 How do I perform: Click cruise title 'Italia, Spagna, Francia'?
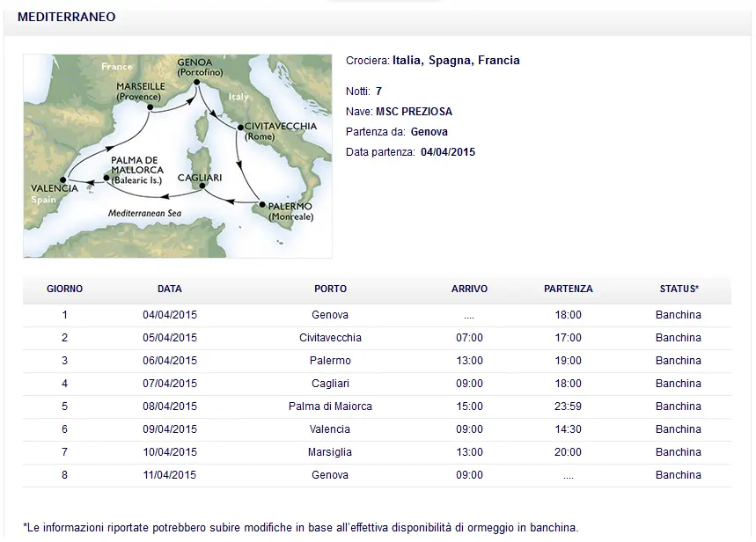click(456, 61)
